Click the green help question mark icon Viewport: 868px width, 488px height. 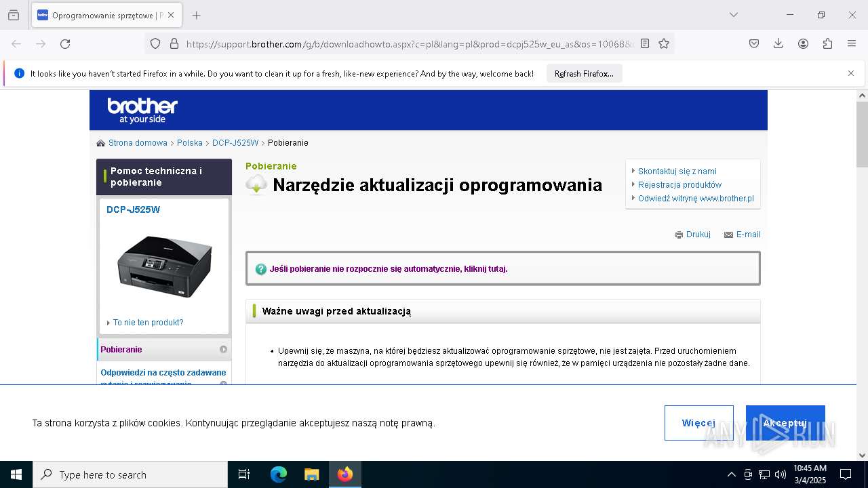(x=261, y=269)
